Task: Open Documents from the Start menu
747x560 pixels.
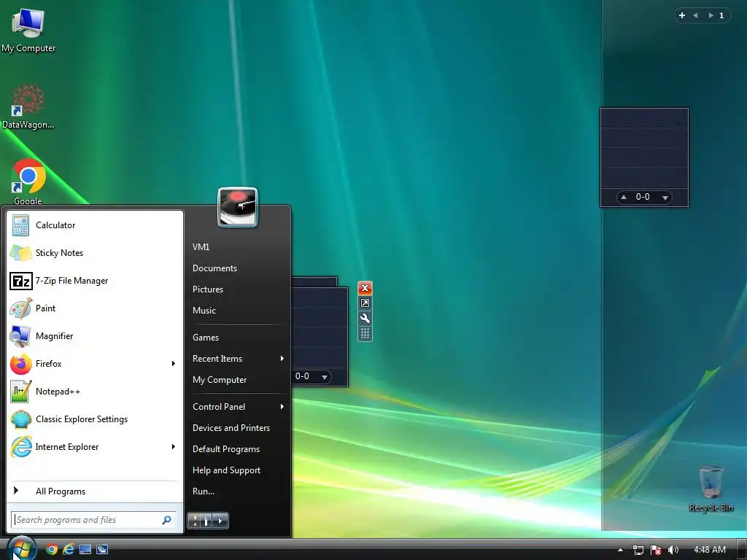Action: pyautogui.click(x=238, y=268)
